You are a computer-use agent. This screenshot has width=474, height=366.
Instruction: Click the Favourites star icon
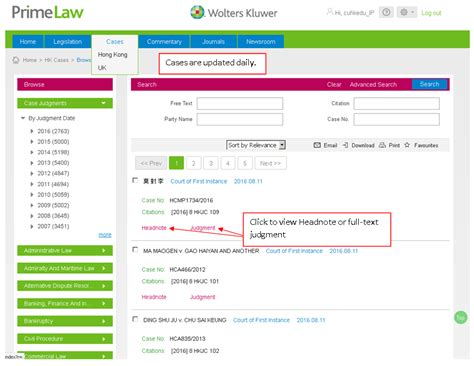click(x=407, y=145)
